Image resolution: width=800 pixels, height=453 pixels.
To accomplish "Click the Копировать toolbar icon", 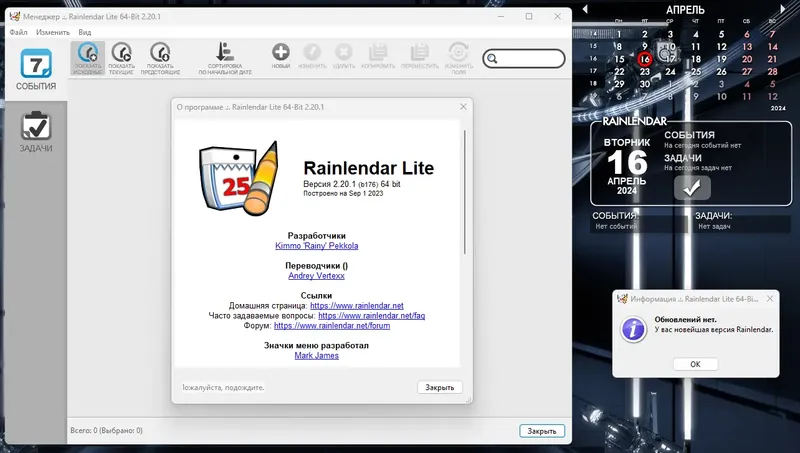I will pyautogui.click(x=378, y=56).
